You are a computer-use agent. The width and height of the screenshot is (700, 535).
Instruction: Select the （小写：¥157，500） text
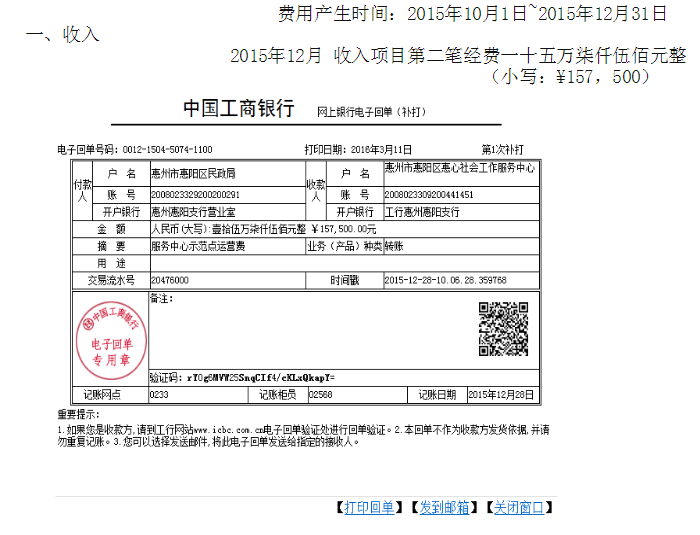click(x=570, y=77)
